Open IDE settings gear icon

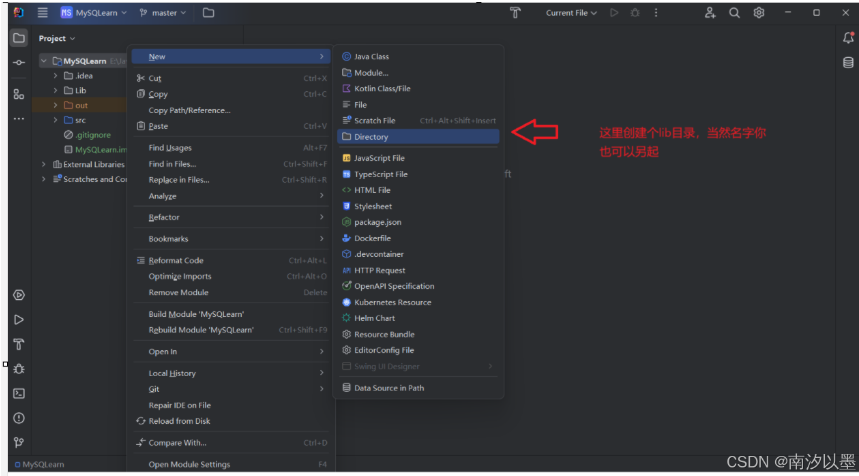tap(759, 13)
